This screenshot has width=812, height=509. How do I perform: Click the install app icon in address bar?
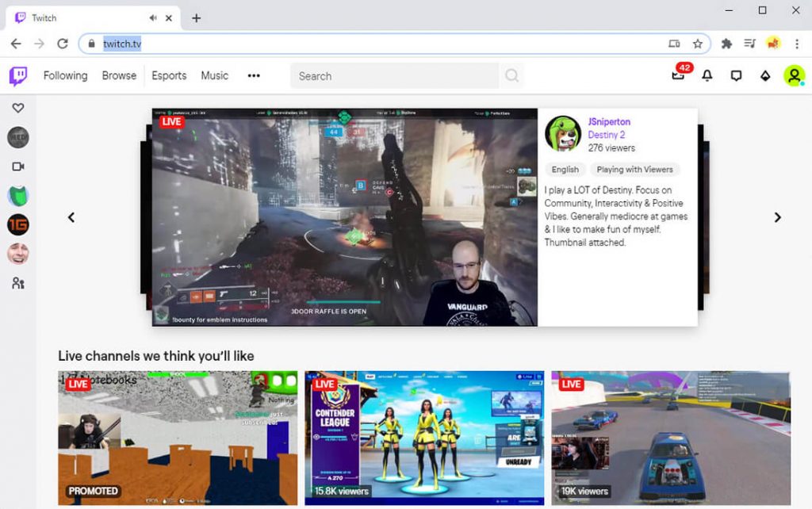[x=674, y=44]
